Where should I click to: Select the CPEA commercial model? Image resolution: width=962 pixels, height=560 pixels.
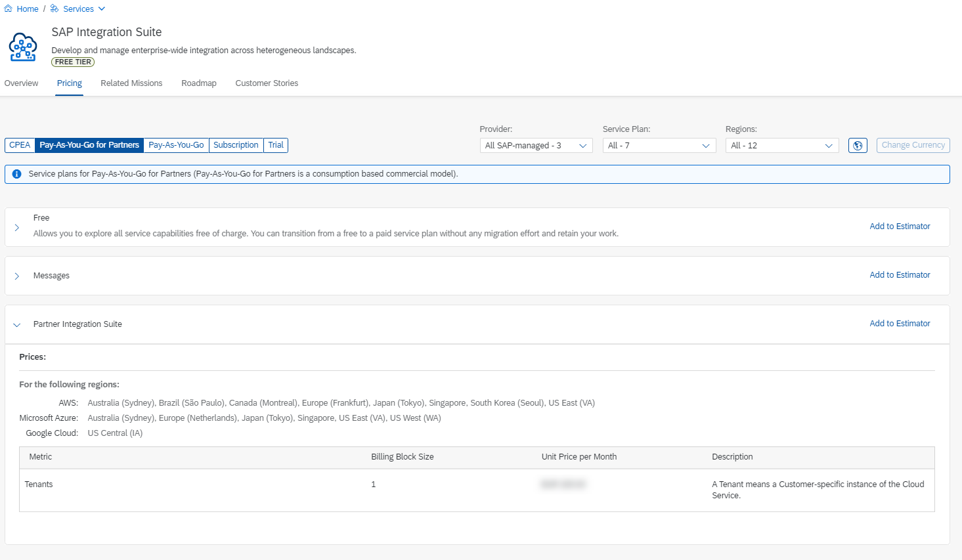click(20, 145)
